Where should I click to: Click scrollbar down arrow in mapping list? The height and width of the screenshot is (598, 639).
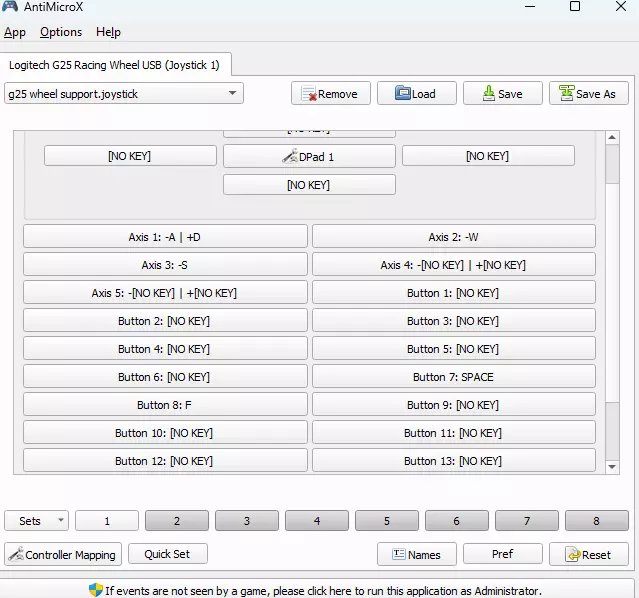pos(612,467)
